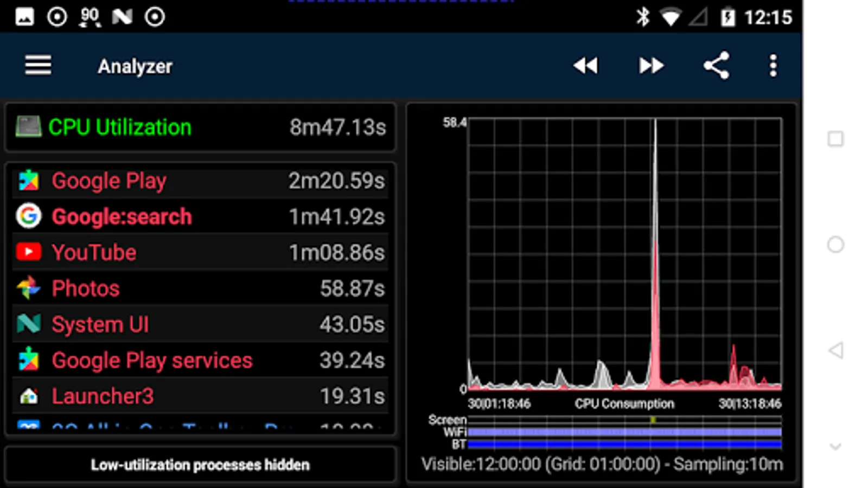Screen dimensions: 868x488
Task: Tap the CPU Consumption graph label
Action: tap(624, 404)
